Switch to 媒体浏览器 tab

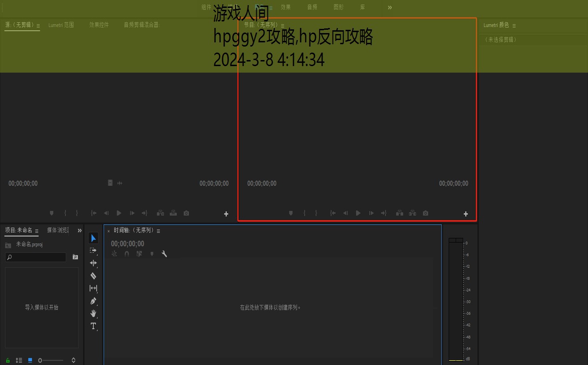click(x=58, y=230)
